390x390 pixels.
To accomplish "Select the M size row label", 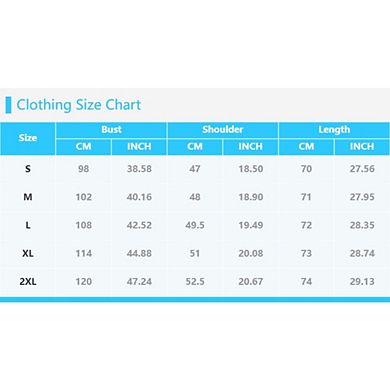I will pos(28,197).
